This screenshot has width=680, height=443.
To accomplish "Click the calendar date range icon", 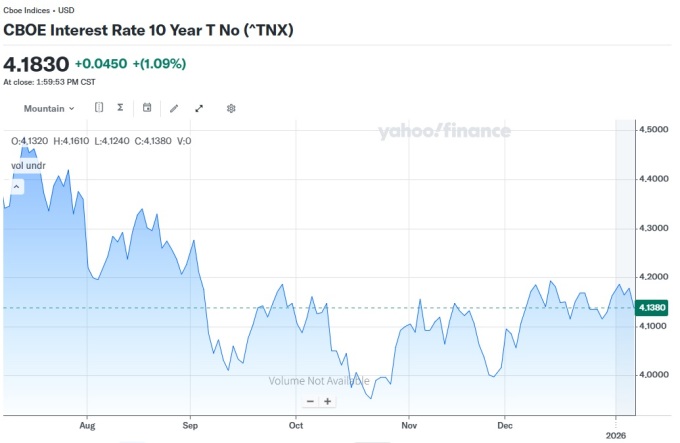I will (147, 108).
